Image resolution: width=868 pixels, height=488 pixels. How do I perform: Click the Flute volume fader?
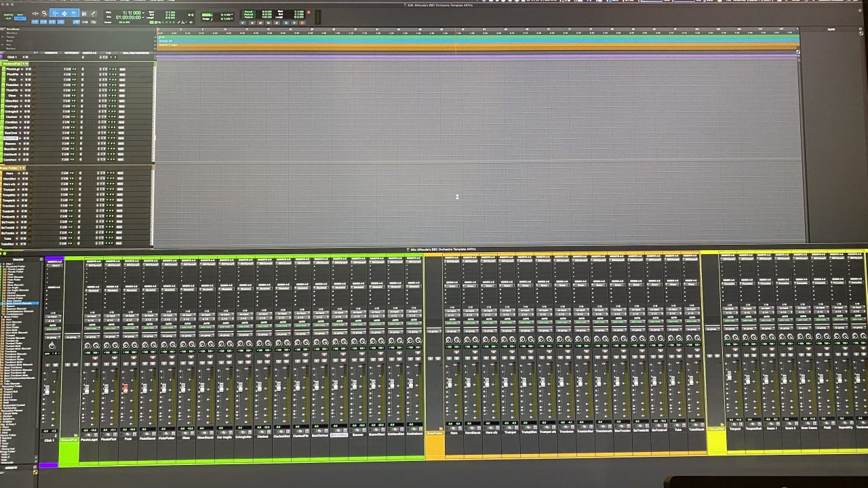pos(125,389)
